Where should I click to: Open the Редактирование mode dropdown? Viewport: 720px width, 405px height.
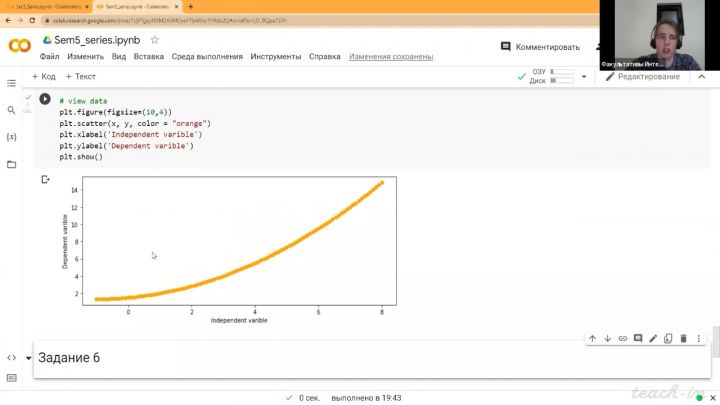click(x=645, y=76)
